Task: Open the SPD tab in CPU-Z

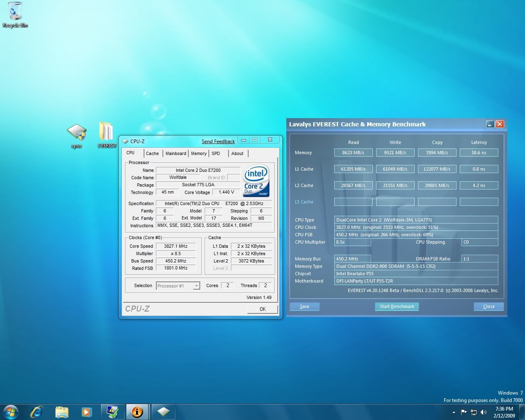Action: [216, 153]
